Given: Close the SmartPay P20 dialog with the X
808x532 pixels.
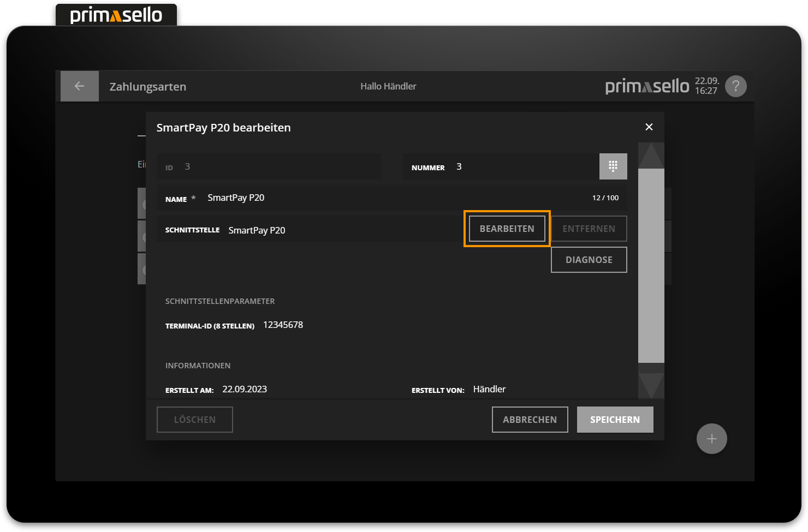Looking at the screenshot, I should coord(649,127).
